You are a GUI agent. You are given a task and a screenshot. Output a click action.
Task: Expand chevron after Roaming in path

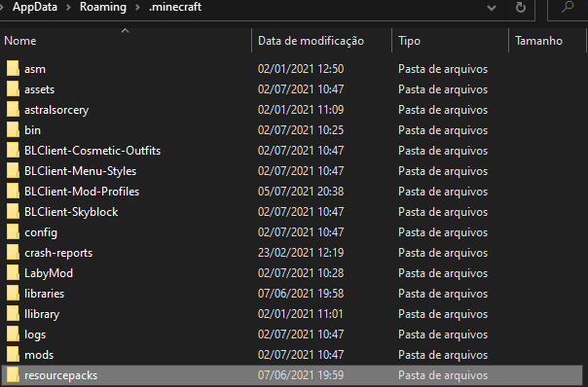coord(137,7)
